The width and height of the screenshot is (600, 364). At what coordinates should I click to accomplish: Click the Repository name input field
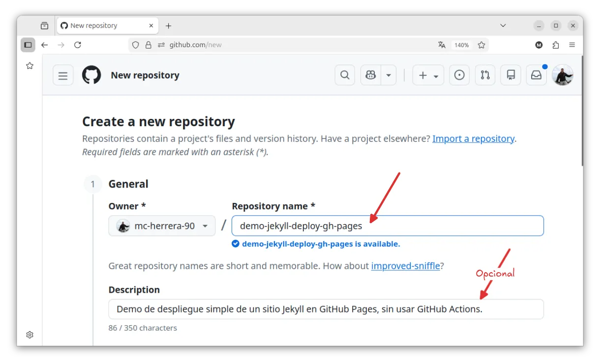click(x=388, y=226)
